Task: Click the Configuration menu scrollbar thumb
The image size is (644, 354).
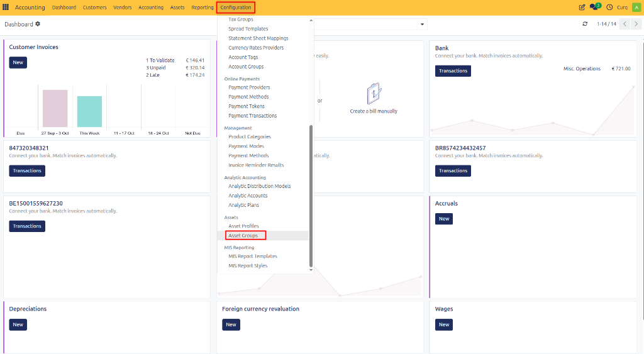Action: 311,196
